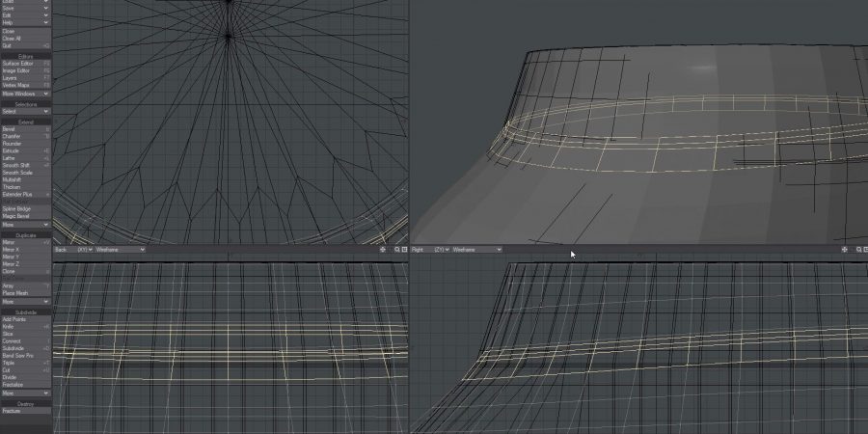Viewport: 868px width, 434px height.
Task: Click the Close All command
Action: (x=25, y=39)
